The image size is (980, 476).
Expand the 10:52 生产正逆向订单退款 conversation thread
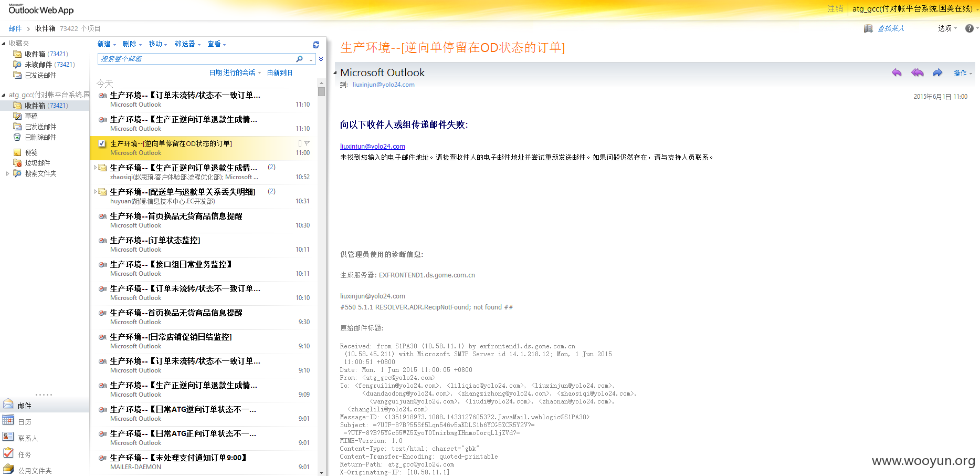coord(95,168)
